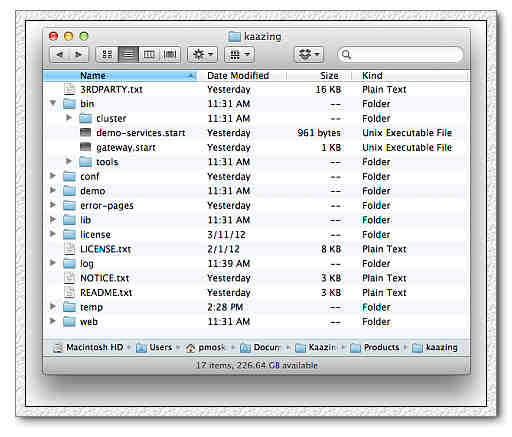This screenshot has height=437, width=512.
Task: Click the 961 bytes size value
Action: click(x=319, y=133)
